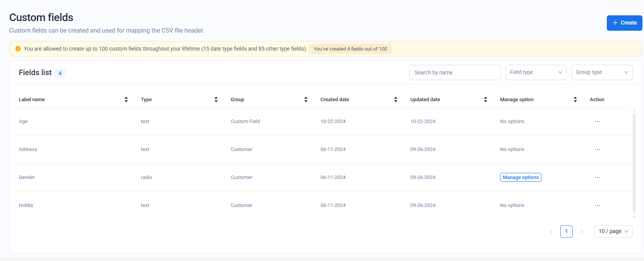Go to next page arrow
The height and width of the screenshot is (261, 644).
pos(582,231)
